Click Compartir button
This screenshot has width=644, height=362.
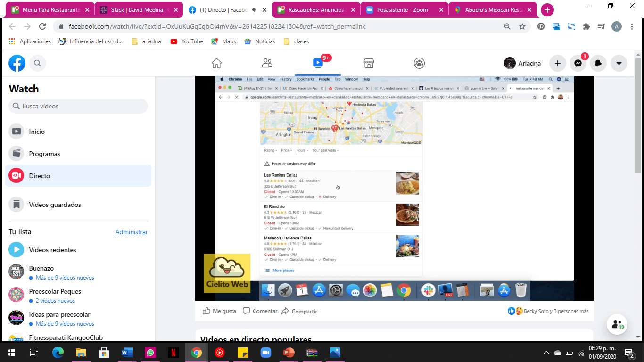coord(299,311)
